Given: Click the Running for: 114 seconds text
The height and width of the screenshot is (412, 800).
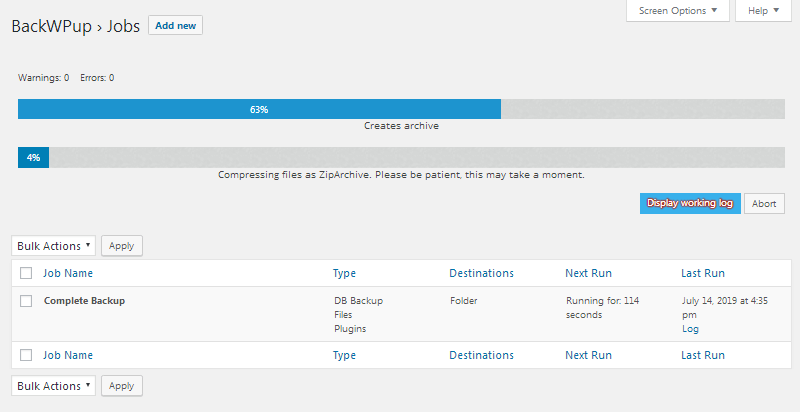Looking at the screenshot, I should (x=602, y=307).
